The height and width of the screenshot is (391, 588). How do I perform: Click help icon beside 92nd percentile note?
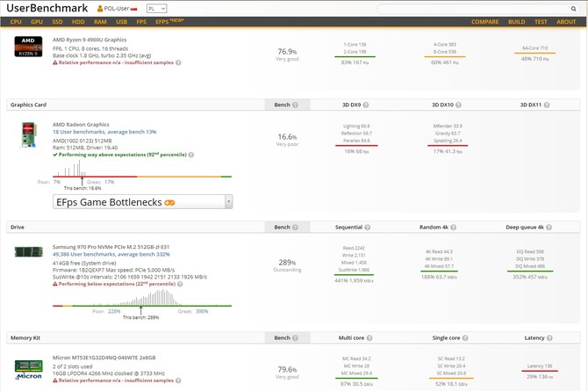(x=191, y=155)
